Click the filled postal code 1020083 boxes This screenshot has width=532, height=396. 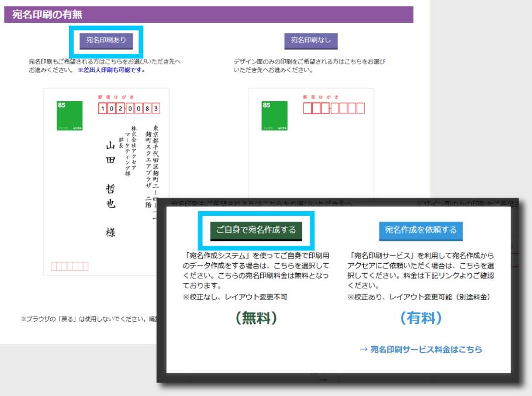(x=129, y=108)
